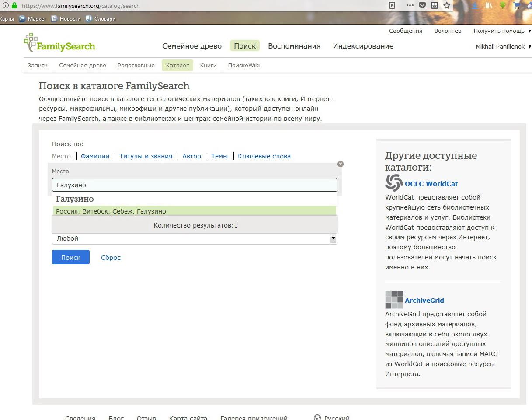Save page to Pocket icon
Image resolution: width=532 pixels, height=420 pixels.
(x=422, y=6)
